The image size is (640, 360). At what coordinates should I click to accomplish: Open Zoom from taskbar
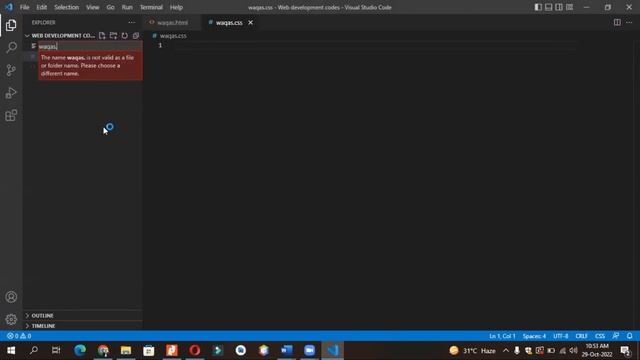click(309, 350)
